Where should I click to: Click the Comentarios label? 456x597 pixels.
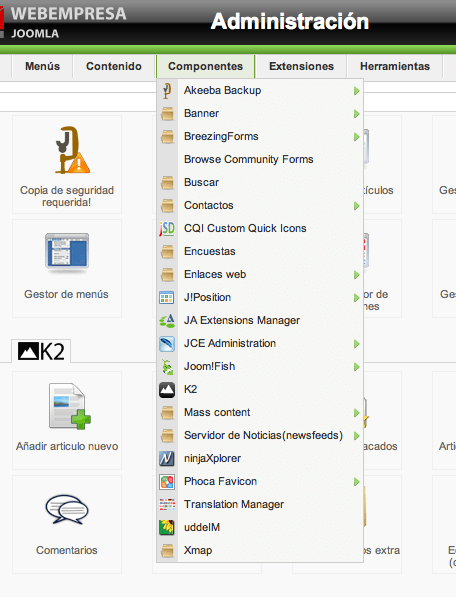point(67,550)
